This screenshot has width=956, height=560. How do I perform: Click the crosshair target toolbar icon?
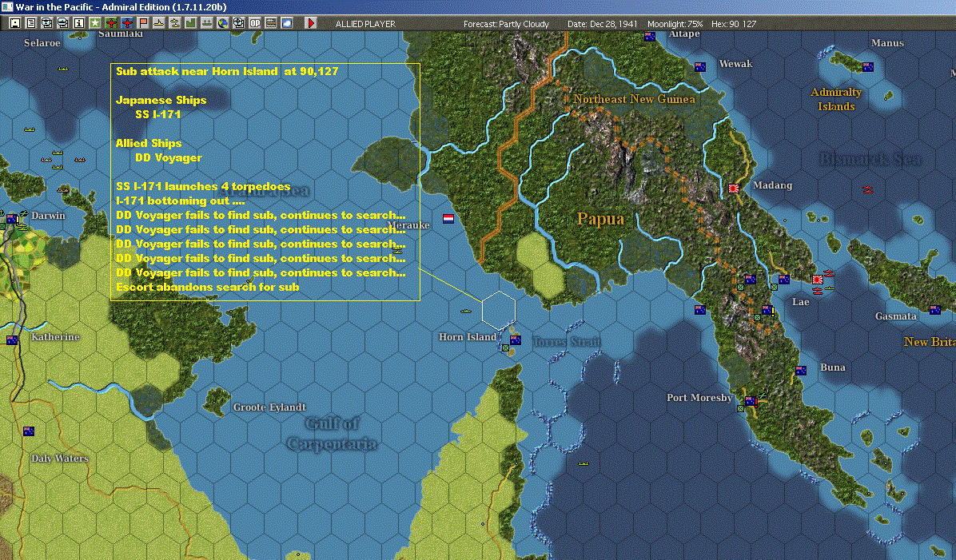[x=238, y=23]
